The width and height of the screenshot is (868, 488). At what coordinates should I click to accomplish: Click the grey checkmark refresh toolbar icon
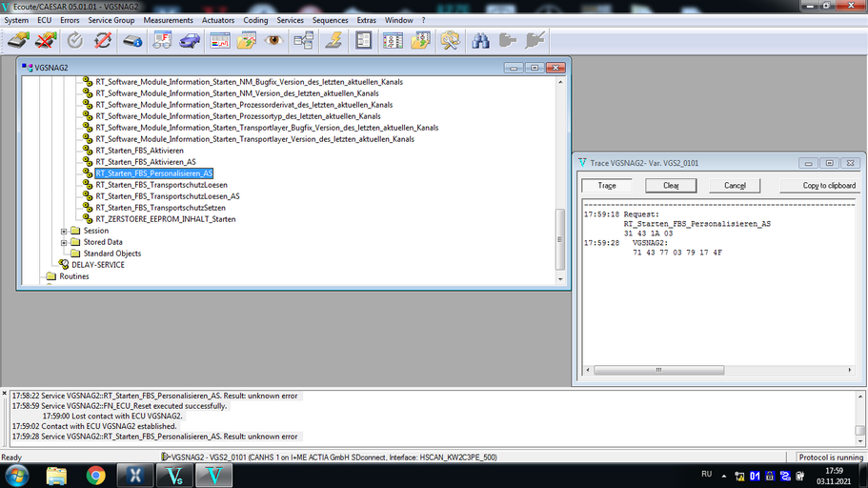pyautogui.click(x=74, y=41)
